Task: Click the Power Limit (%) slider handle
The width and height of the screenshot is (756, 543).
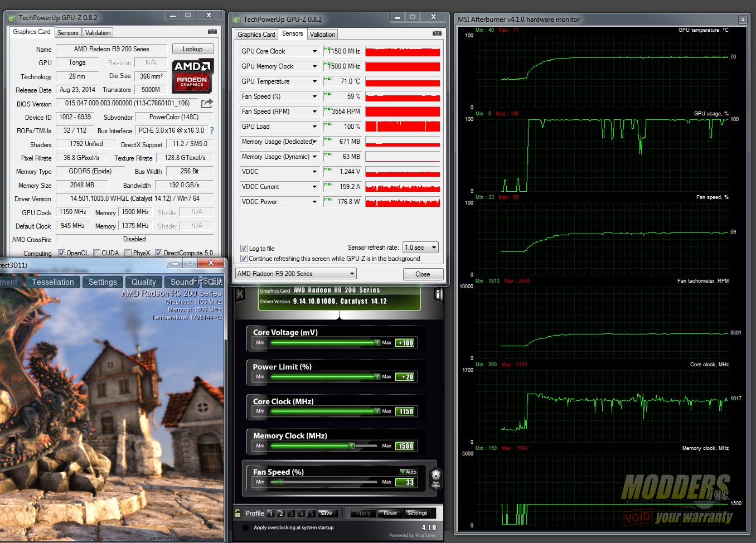Action: tap(377, 377)
